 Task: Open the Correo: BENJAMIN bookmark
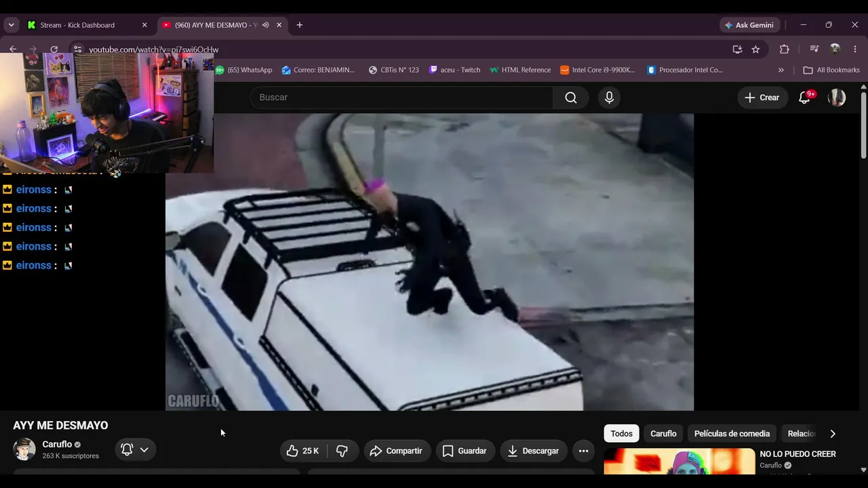[318, 70]
